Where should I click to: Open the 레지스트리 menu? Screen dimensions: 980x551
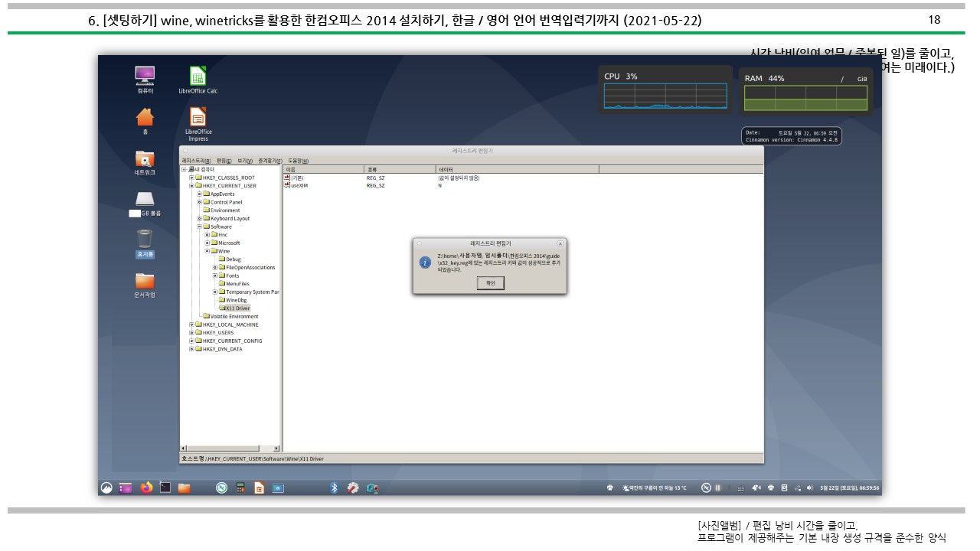click(196, 161)
